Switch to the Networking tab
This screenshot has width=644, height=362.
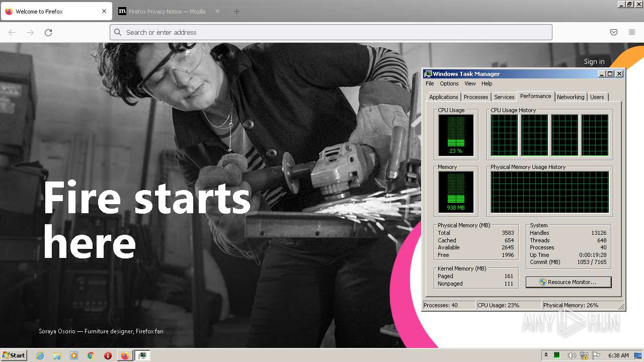tap(571, 97)
